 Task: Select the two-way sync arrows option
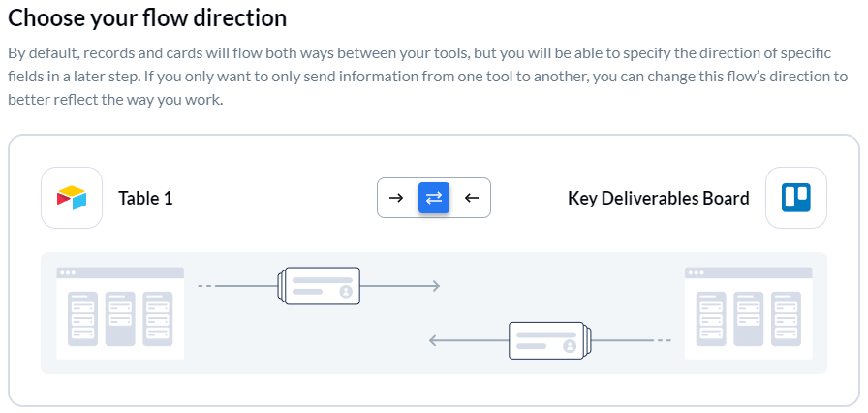[x=434, y=198]
